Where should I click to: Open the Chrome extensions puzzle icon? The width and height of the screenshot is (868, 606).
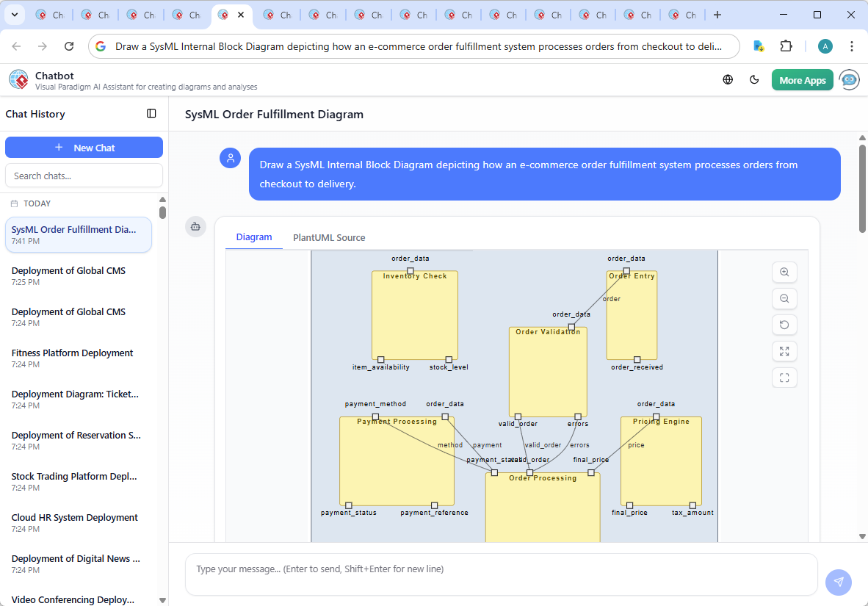[x=786, y=46]
